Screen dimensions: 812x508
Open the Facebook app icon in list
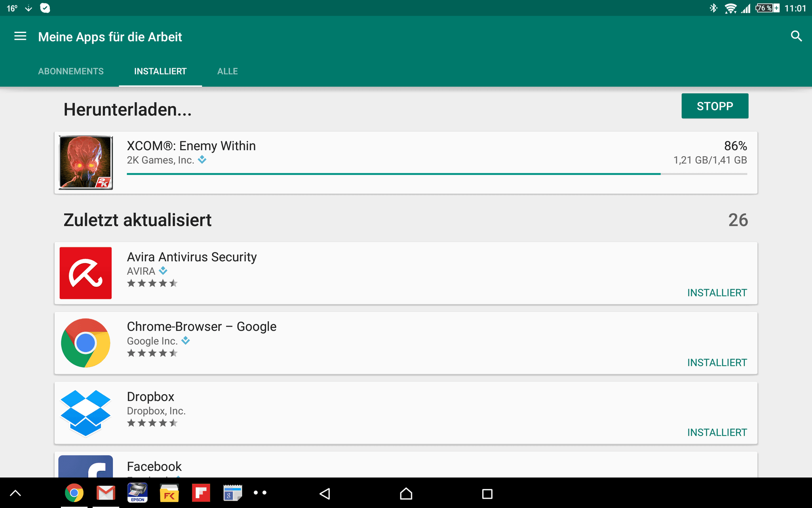pos(86,466)
